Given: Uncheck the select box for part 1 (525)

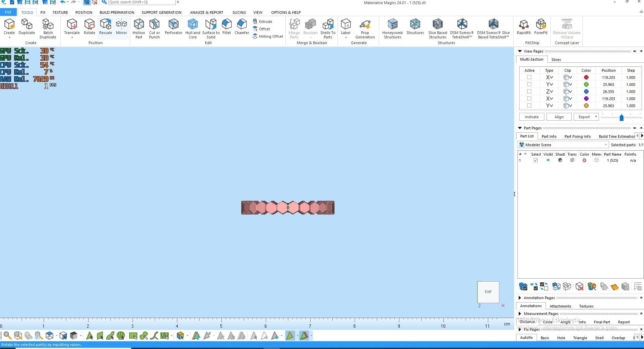Looking at the screenshot, I should coord(536,160).
